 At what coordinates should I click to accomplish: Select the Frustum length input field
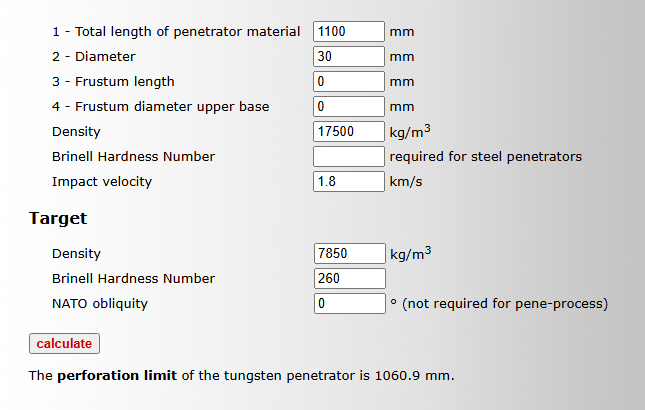point(349,82)
